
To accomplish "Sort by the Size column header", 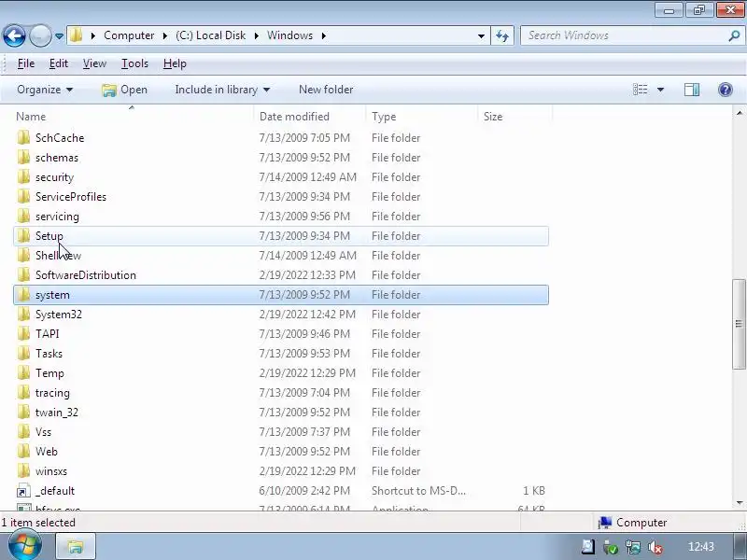I will 515,117.
